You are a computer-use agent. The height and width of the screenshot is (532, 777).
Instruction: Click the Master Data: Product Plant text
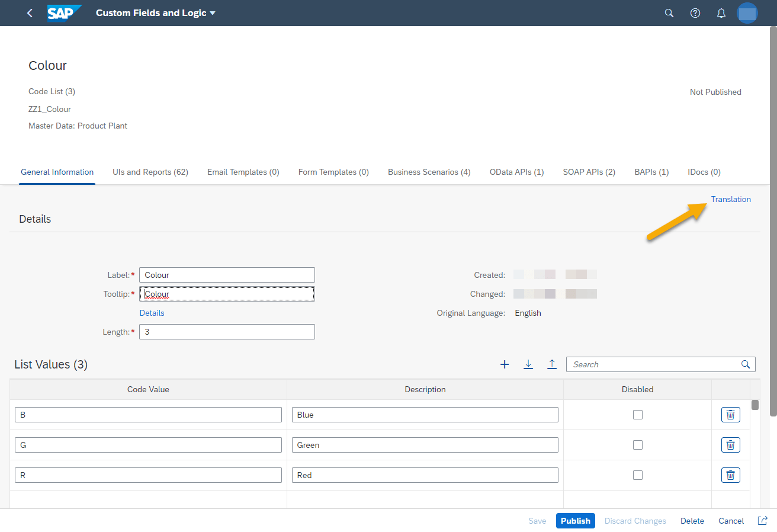click(x=78, y=126)
